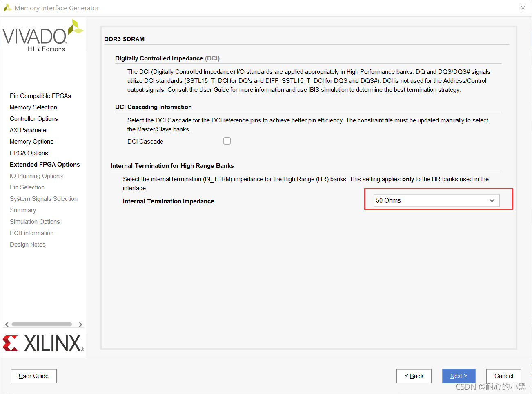
Task: Click Pin Selection sidebar entry
Action: pyautogui.click(x=27, y=187)
